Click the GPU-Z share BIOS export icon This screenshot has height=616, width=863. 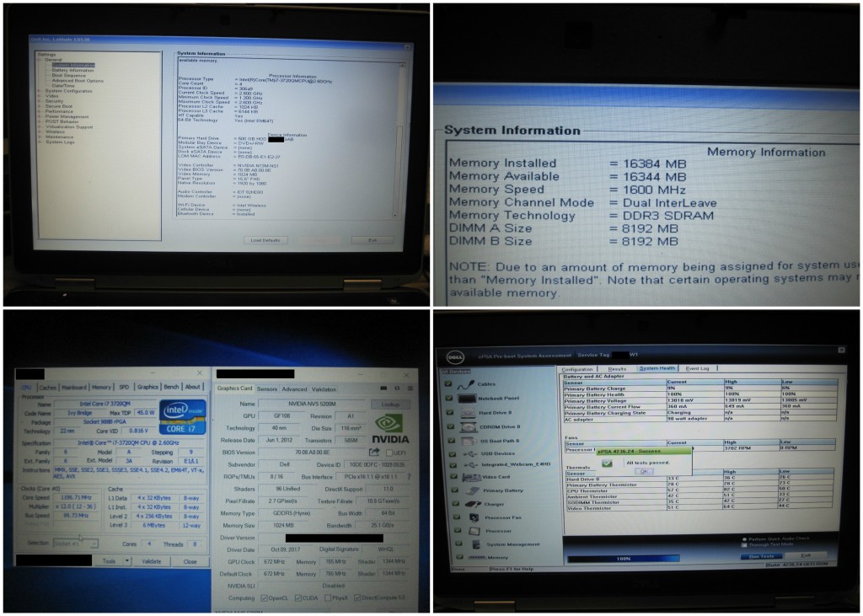[374, 452]
